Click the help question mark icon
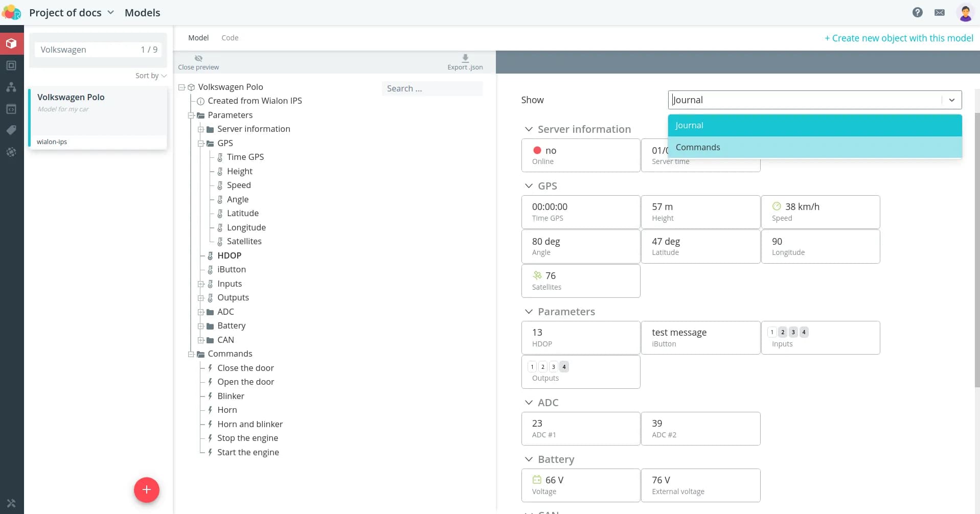 point(917,12)
